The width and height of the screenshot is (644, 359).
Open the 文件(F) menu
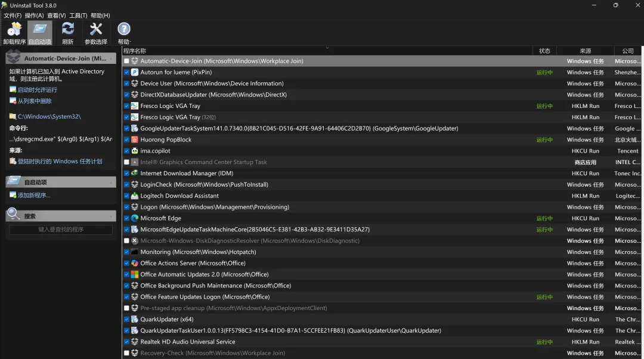[x=13, y=16]
